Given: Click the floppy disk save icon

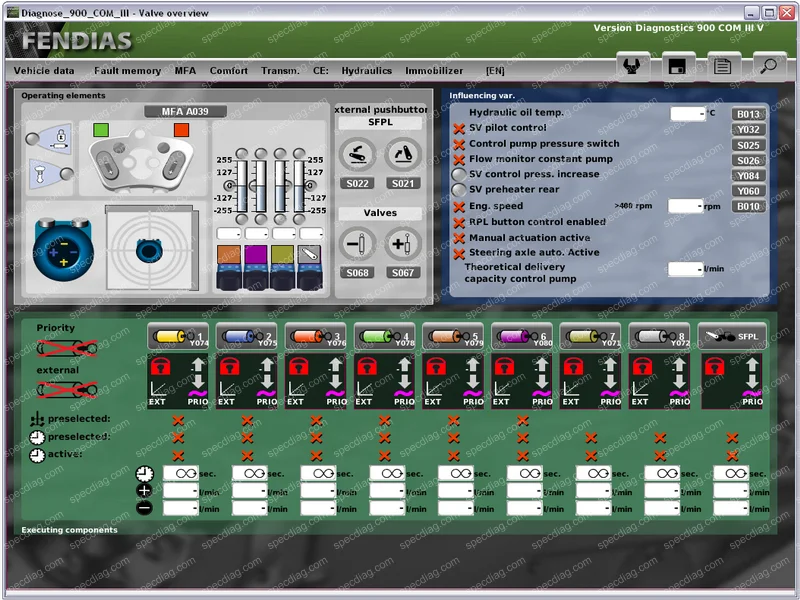Looking at the screenshot, I should [679, 67].
